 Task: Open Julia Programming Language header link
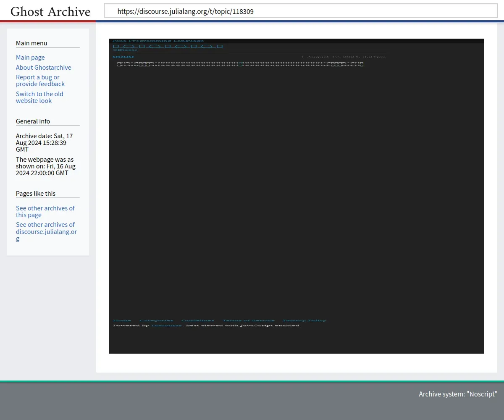[x=158, y=41]
